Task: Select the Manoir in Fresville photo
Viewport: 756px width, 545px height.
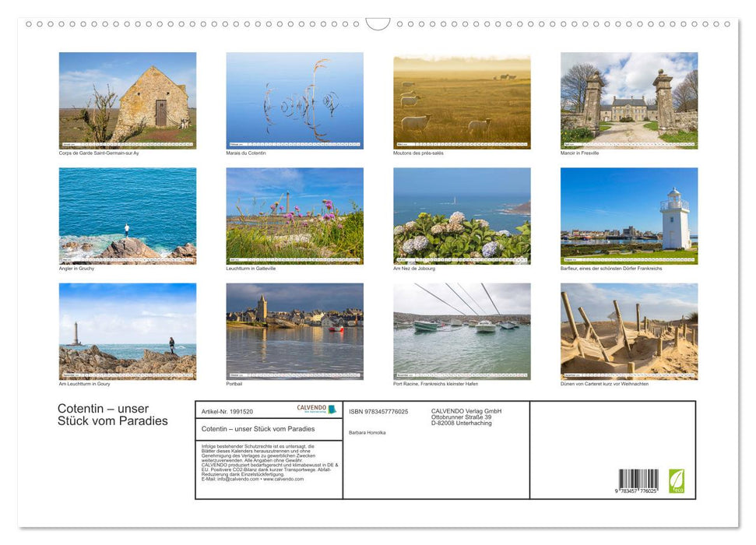Action: pyautogui.click(x=629, y=100)
